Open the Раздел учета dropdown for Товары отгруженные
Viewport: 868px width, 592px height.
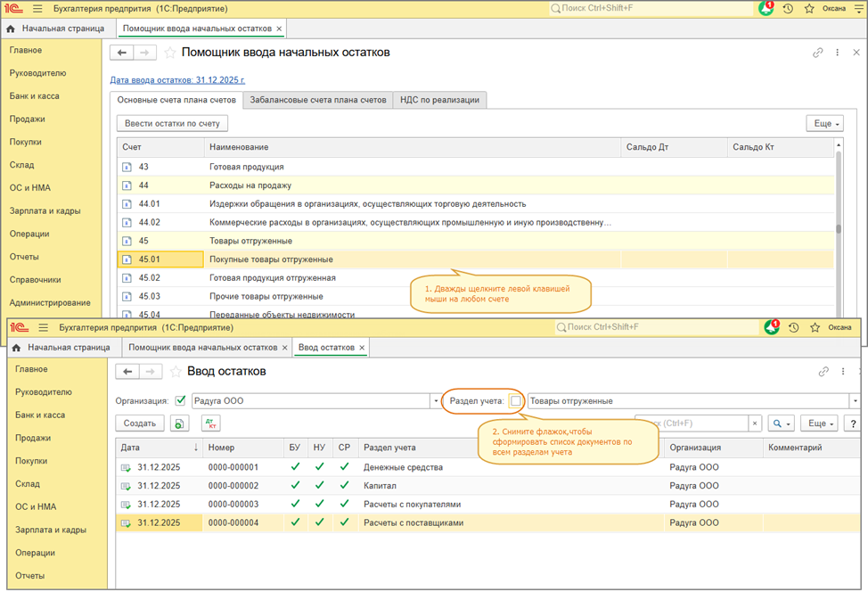855,401
